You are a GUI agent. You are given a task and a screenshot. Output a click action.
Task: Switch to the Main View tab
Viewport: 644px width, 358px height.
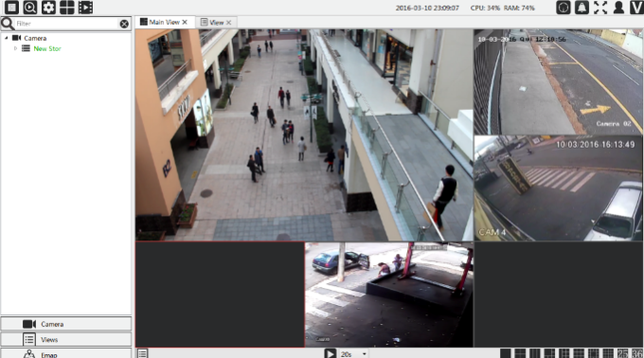(x=164, y=22)
